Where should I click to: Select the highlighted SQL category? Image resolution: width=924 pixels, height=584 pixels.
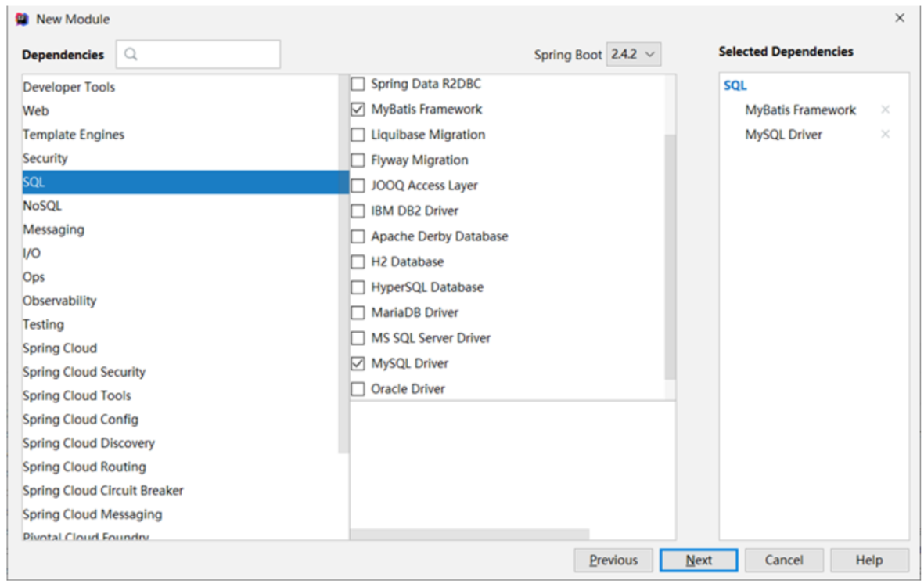[185, 182]
